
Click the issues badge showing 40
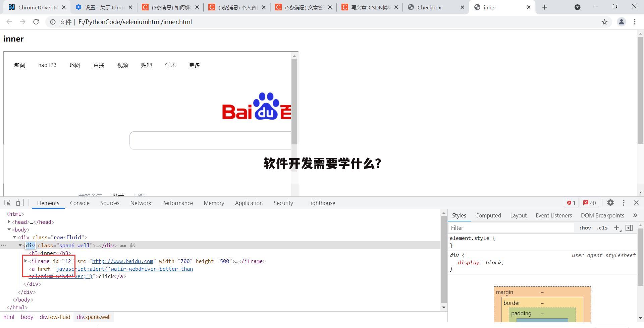pyautogui.click(x=590, y=203)
